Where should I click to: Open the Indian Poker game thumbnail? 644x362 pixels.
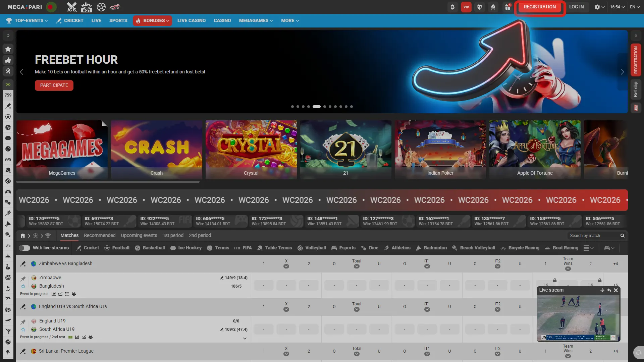[440, 150]
